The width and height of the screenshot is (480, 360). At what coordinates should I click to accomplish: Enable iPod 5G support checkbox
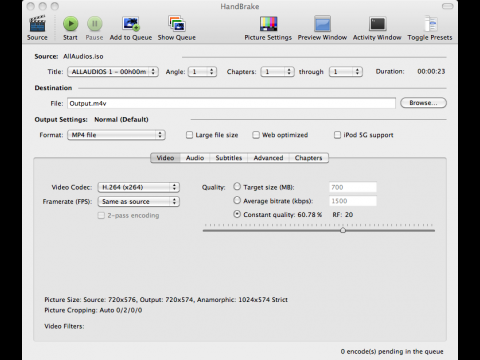pos(337,135)
